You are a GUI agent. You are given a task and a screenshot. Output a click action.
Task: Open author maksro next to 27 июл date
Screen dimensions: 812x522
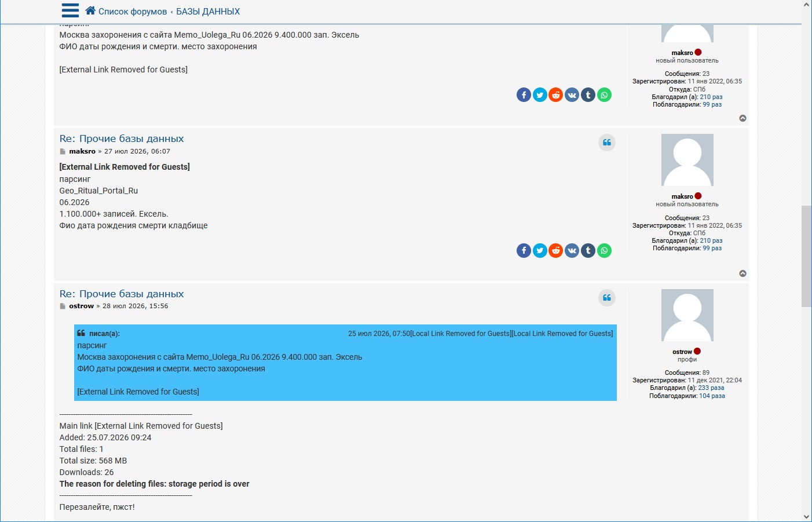(x=82, y=151)
